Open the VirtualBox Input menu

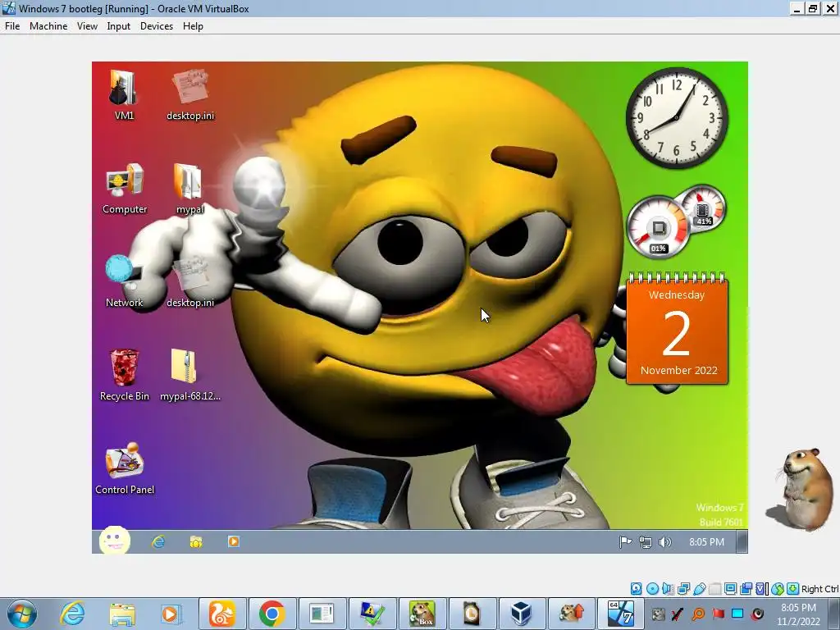tap(118, 25)
